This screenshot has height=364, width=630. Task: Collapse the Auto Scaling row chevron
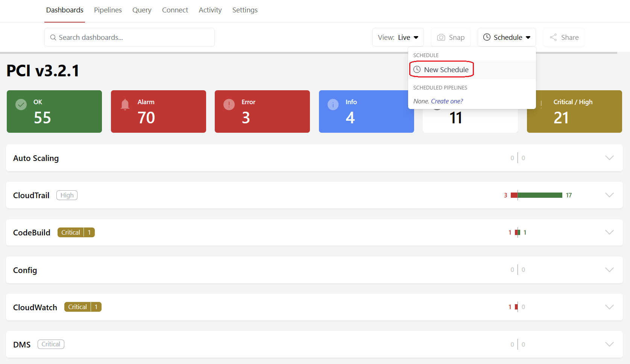[609, 158]
